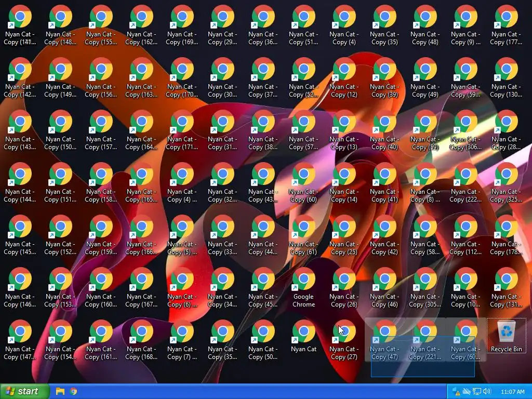Select the Nyan Cat - Copy (48) shortcut
Image resolution: width=532 pixels, height=399 pixels.
pos(425,25)
